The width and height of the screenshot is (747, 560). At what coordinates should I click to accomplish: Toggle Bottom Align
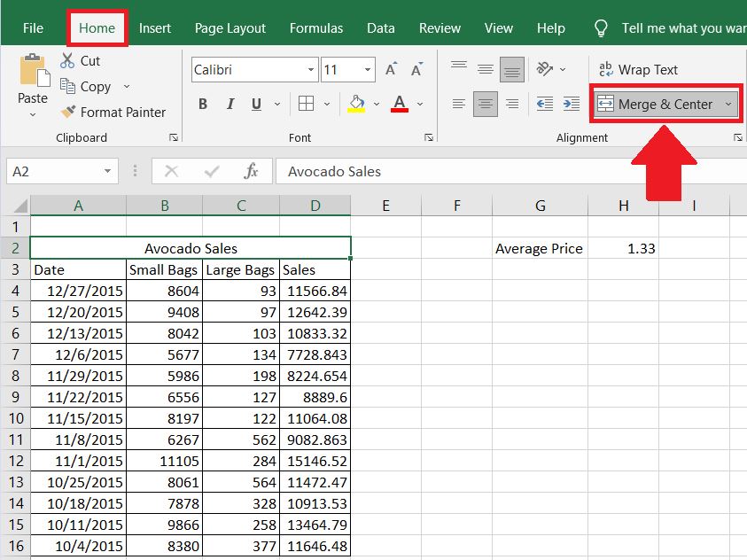click(512, 69)
